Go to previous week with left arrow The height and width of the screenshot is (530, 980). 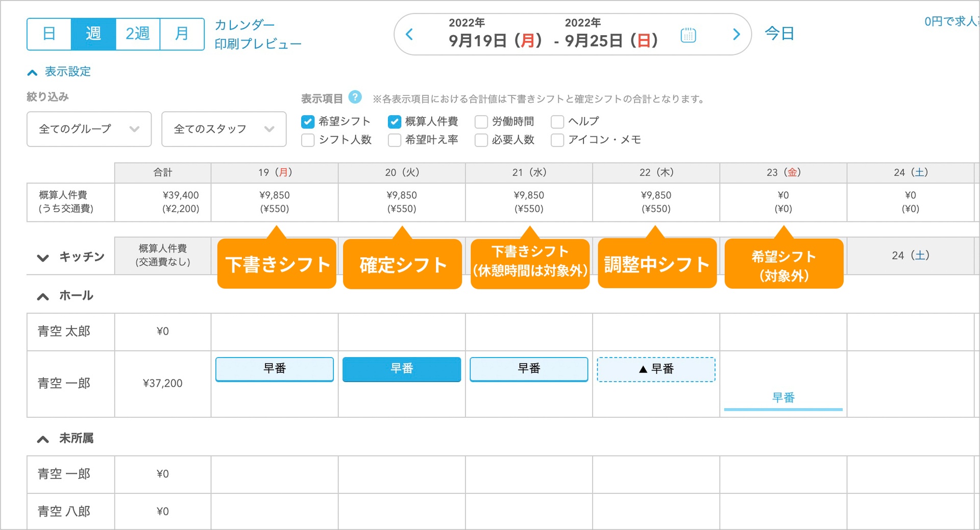410,35
